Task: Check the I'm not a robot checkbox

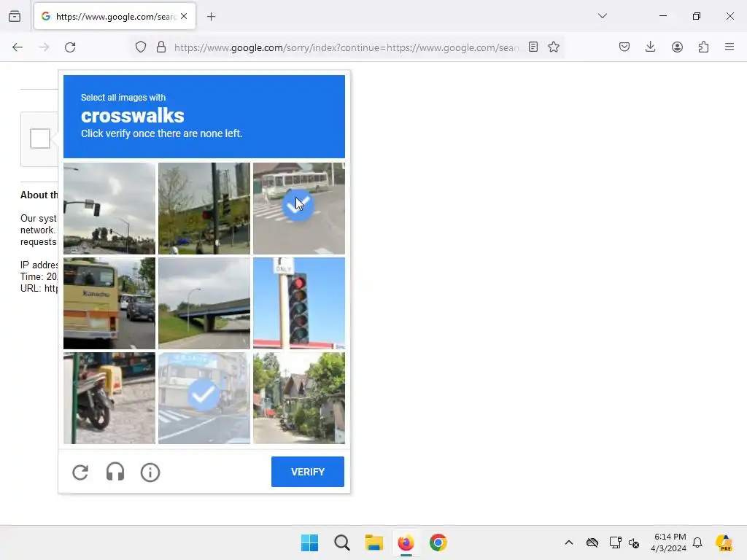Action: tap(40, 139)
